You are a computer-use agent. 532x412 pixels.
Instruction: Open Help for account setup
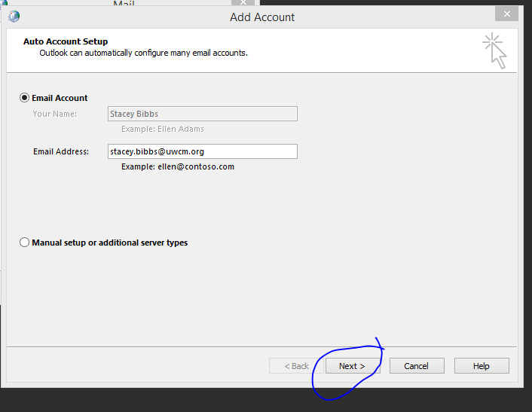[x=481, y=366]
